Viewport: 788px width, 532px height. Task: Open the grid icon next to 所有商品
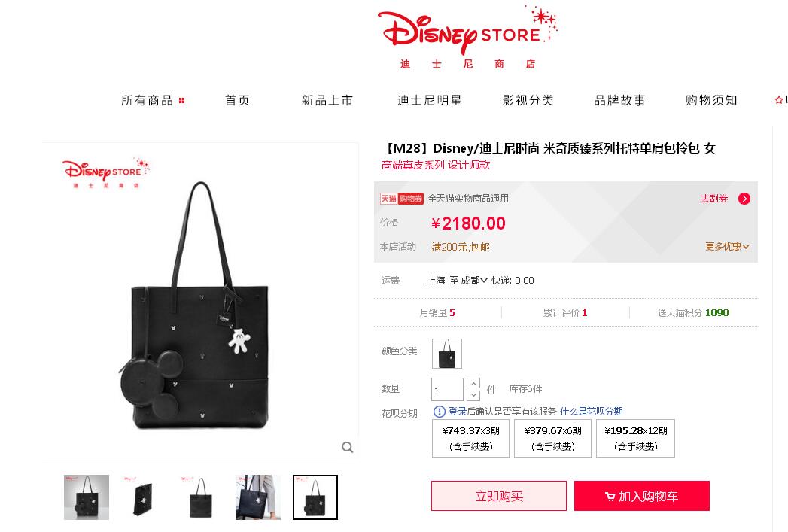pyautogui.click(x=182, y=101)
